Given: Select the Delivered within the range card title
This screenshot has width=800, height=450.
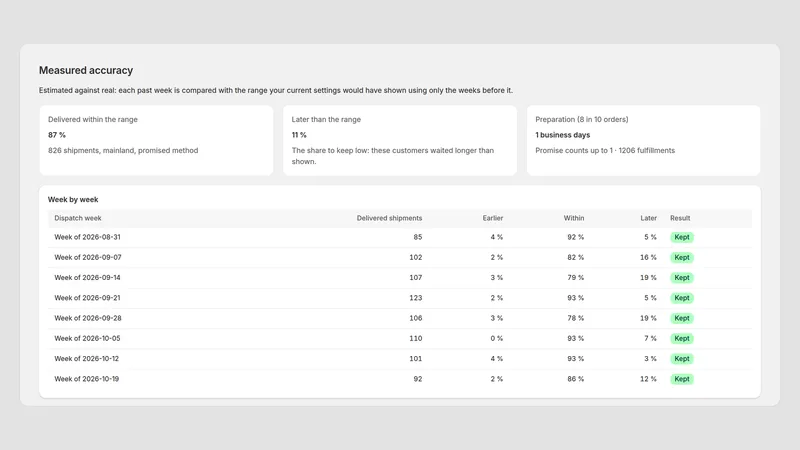Looking at the screenshot, I should pyautogui.click(x=93, y=119).
